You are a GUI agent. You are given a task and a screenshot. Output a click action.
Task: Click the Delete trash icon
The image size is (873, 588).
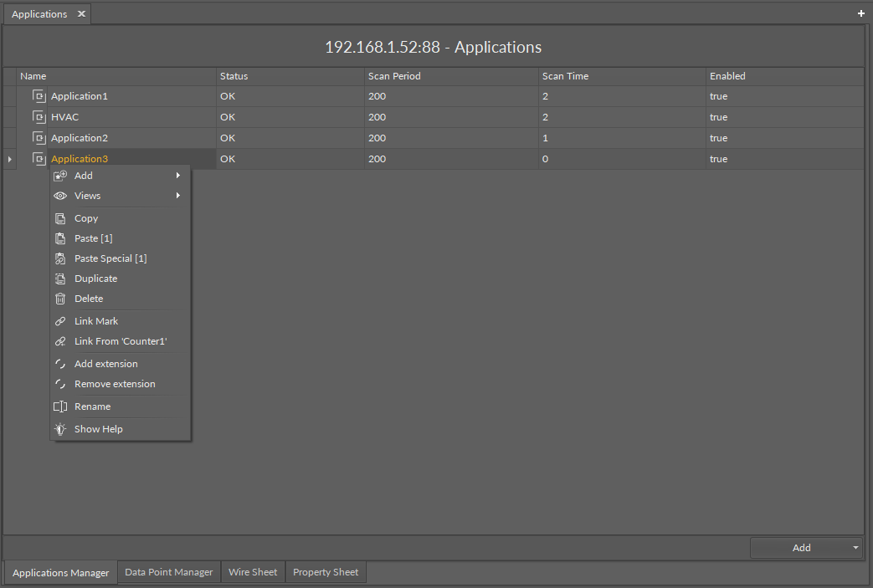tap(60, 299)
